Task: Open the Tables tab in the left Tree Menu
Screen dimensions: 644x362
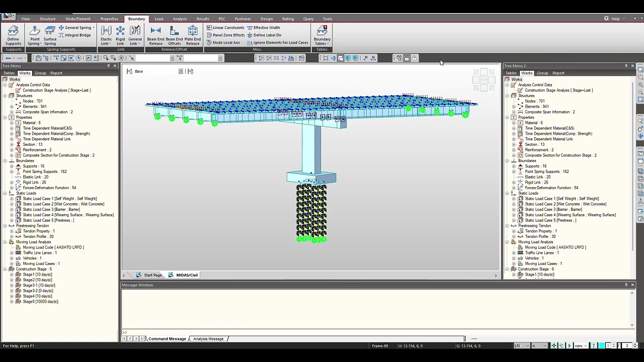Action: coord(9,73)
